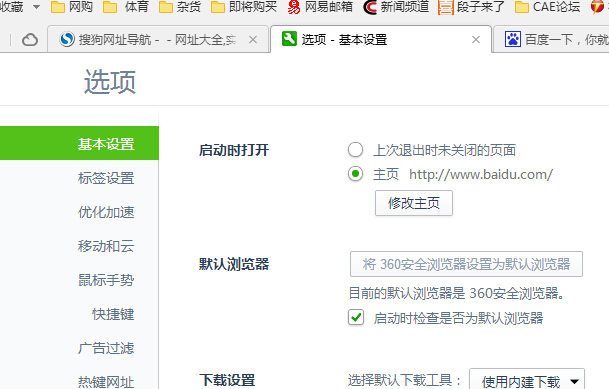609x389 pixels.
Task: Close the 搜狗网址导航 tab
Action: (x=253, y=40)
